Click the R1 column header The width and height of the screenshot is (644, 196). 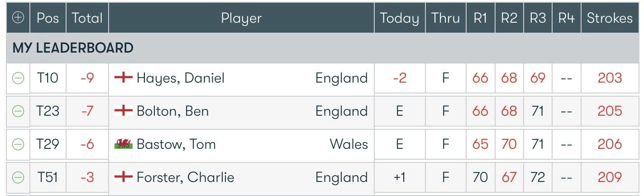click(x=480, y=18)
